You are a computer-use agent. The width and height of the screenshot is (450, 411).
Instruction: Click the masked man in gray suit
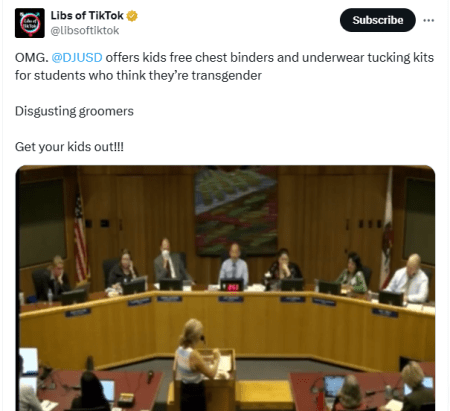[x=170, y=260]
